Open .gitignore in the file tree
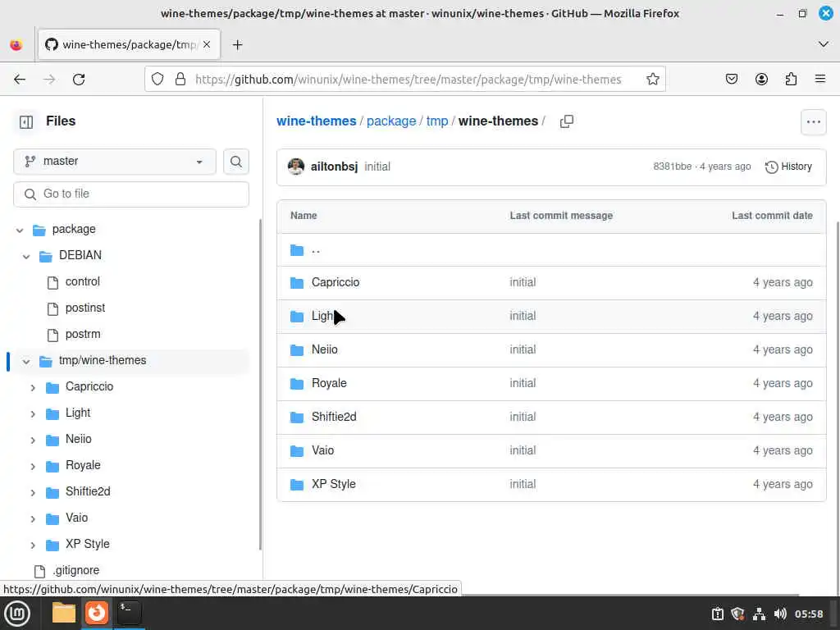Image resolution: width=840 pixels, height=630 pixels. [76, 570]
